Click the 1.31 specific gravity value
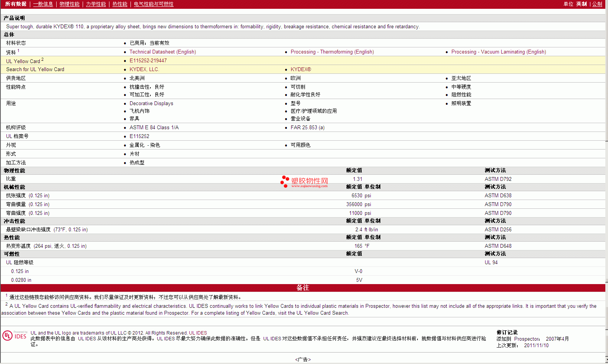 [x=357, y=179]
